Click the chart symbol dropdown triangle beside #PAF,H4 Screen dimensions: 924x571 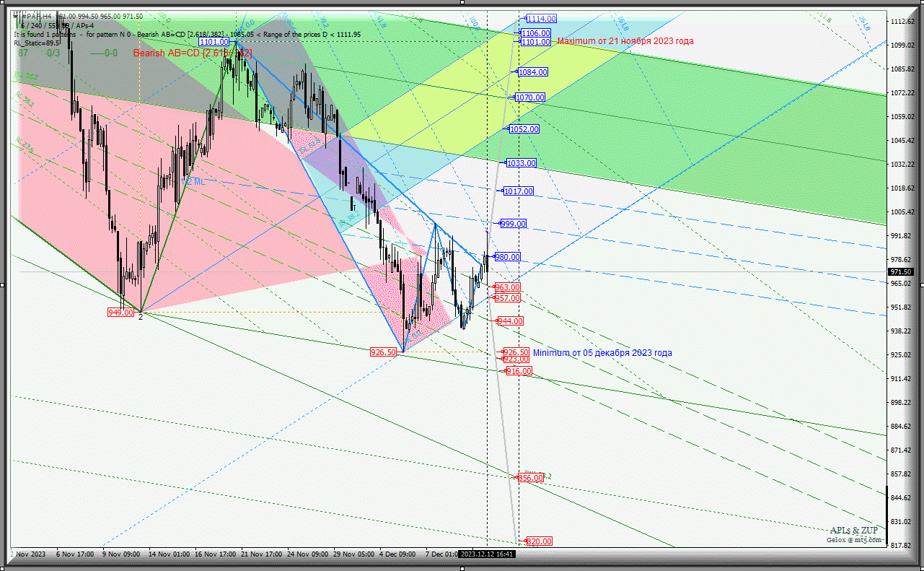[x=16, y=16]
